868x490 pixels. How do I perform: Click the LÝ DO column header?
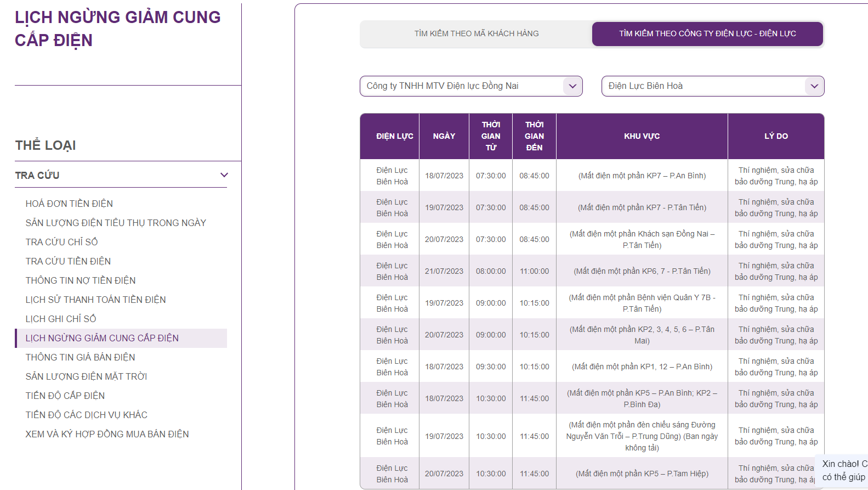point(776,136)
